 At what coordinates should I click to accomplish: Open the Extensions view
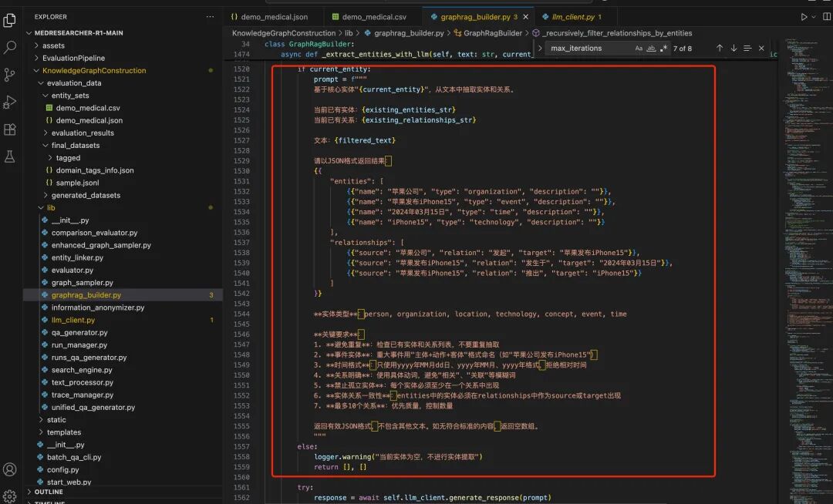(9, 129)
